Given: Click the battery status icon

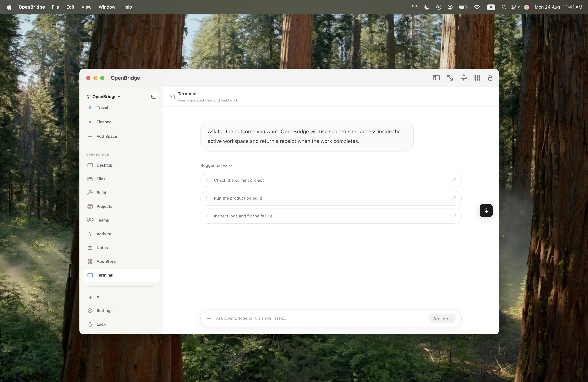Looking at the screenshot, I should point(463,7).
